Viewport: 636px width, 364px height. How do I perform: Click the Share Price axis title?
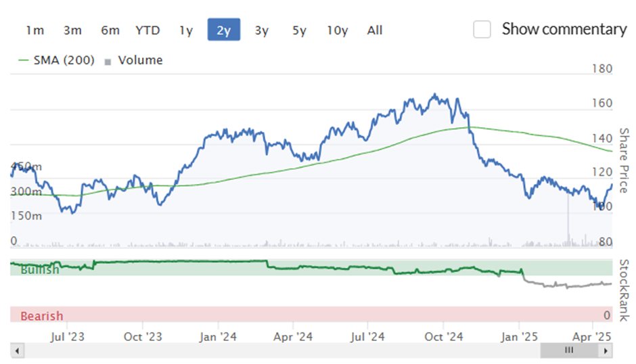pyautogui.click(x=624, y=160)
